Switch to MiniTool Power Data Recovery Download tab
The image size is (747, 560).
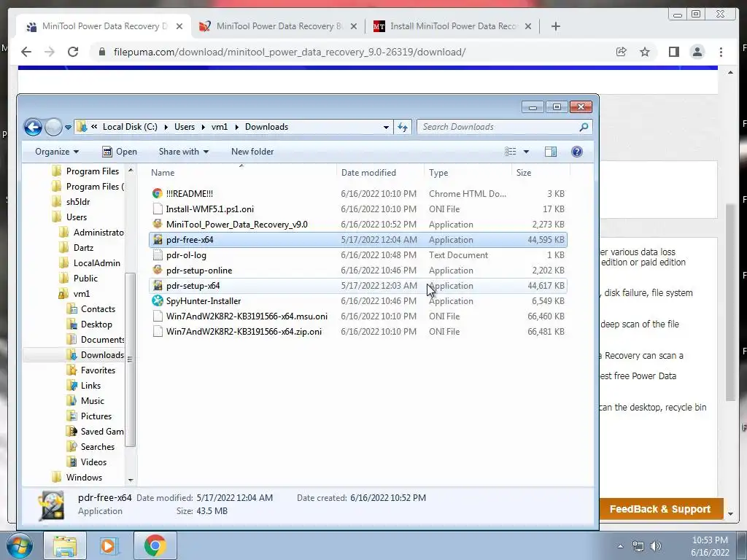tap(104, 26)
